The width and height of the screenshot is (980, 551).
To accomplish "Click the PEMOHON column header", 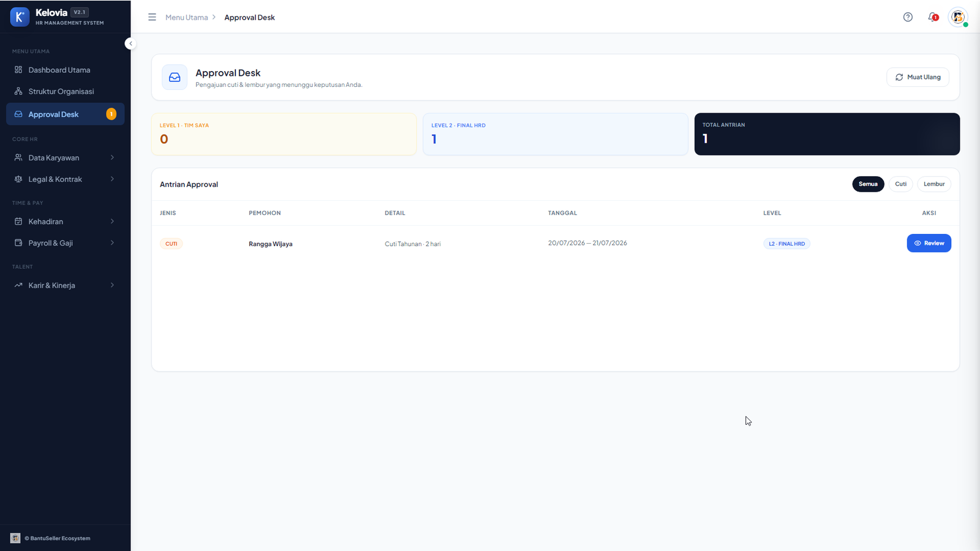I will pyautogui.click(x=265, y=213).
